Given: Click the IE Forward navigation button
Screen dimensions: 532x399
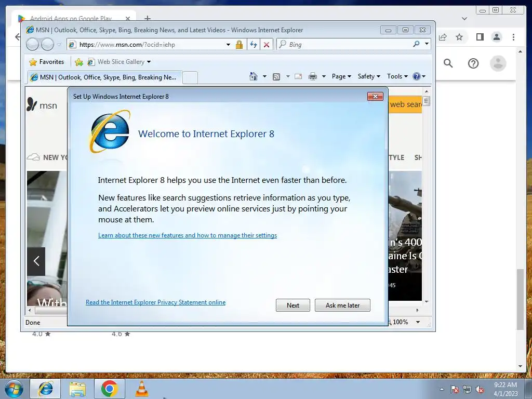Looking at the screenshot, I should click(47, 45).
